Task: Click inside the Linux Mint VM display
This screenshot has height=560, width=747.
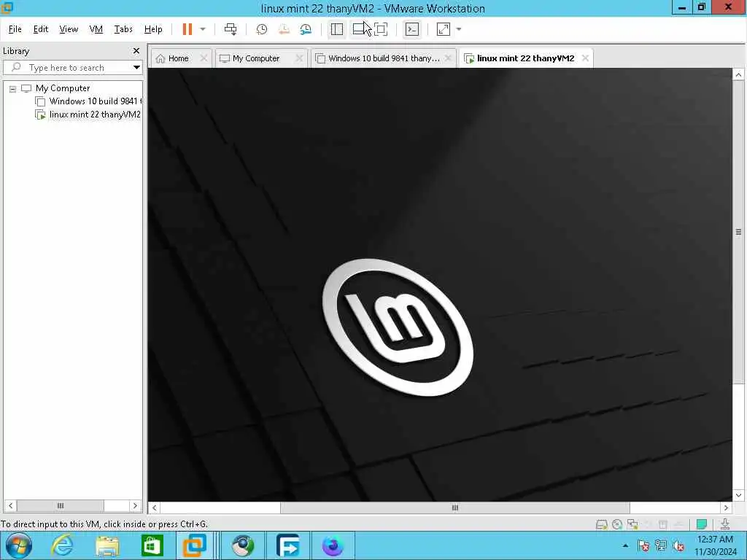Action: (x=440, y=285)
